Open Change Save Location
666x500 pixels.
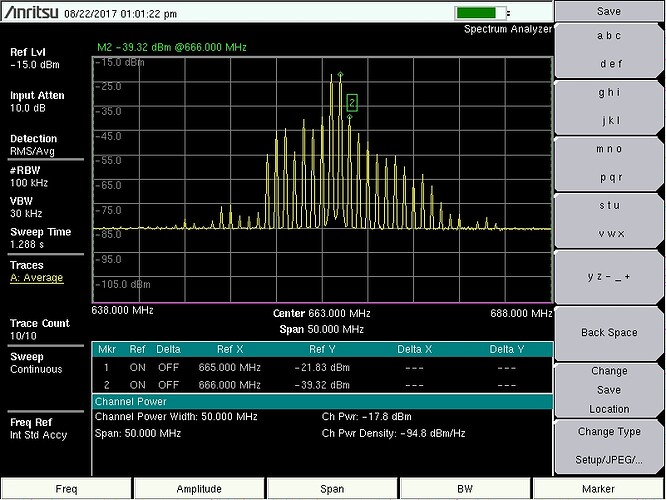point(608,389)
